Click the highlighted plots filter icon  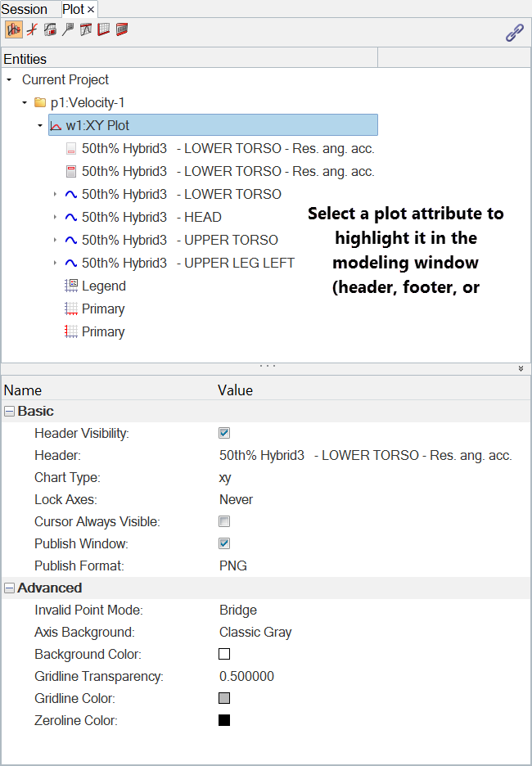[14, 30]
